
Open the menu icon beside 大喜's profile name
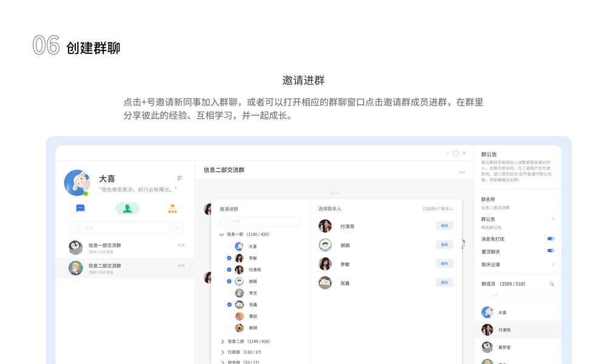click(x=180, y=178)
